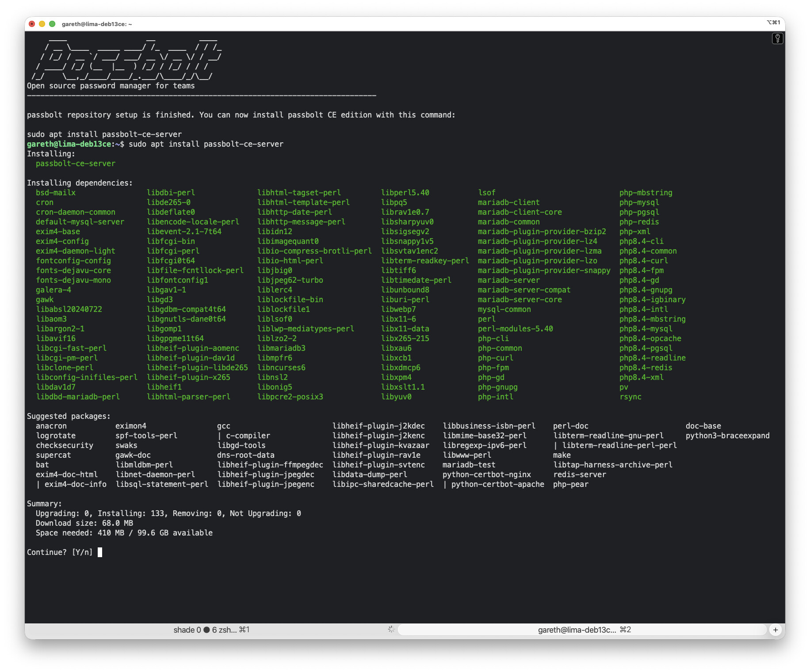Click the "checksecurity" suggested package
810x672 pixels.
[x=65, y=445]
